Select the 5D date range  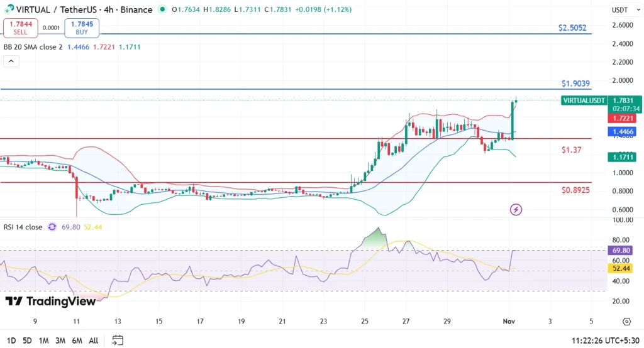click(27, 340)
